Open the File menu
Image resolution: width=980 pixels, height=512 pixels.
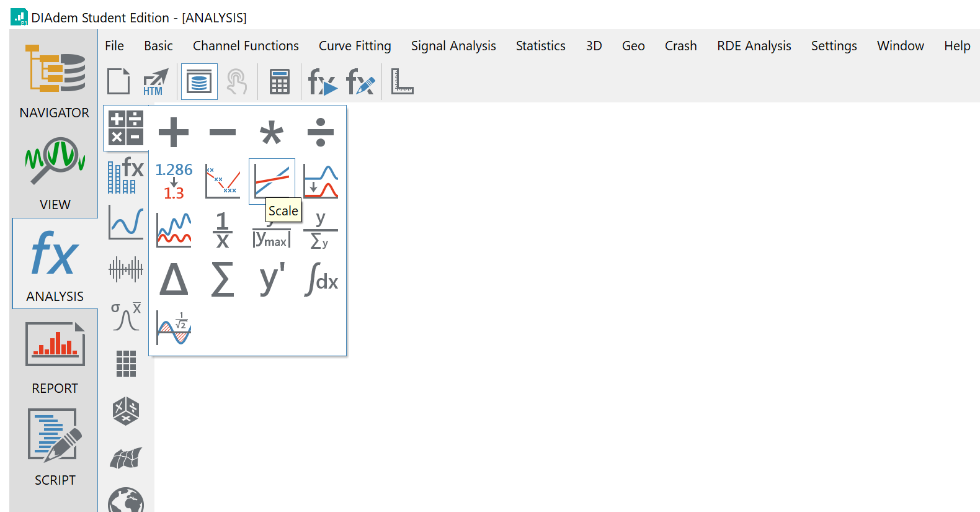(114, 46)
